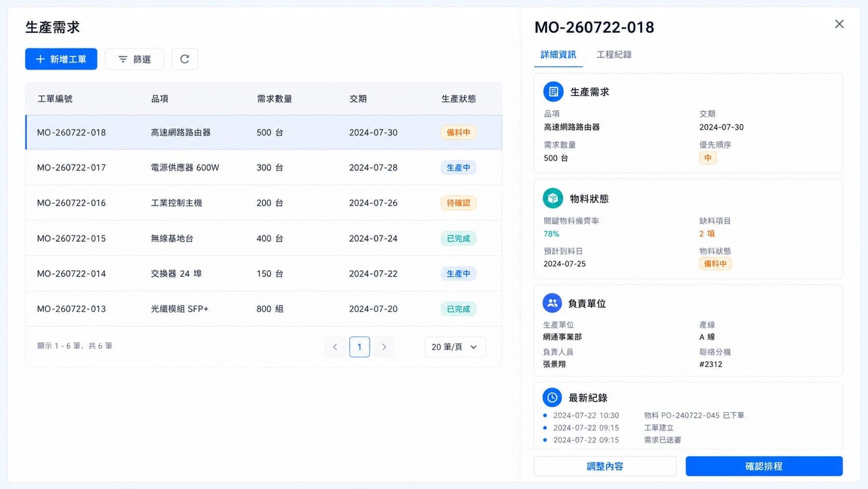Select row MO-260722-014

pyautogui.click(x=264, y=274)
